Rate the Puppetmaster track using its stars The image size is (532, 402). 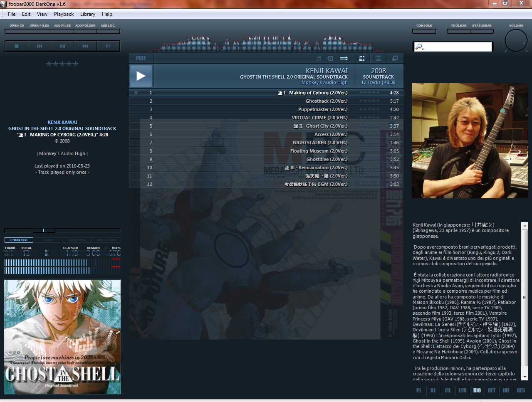click(x=369, y=109)
